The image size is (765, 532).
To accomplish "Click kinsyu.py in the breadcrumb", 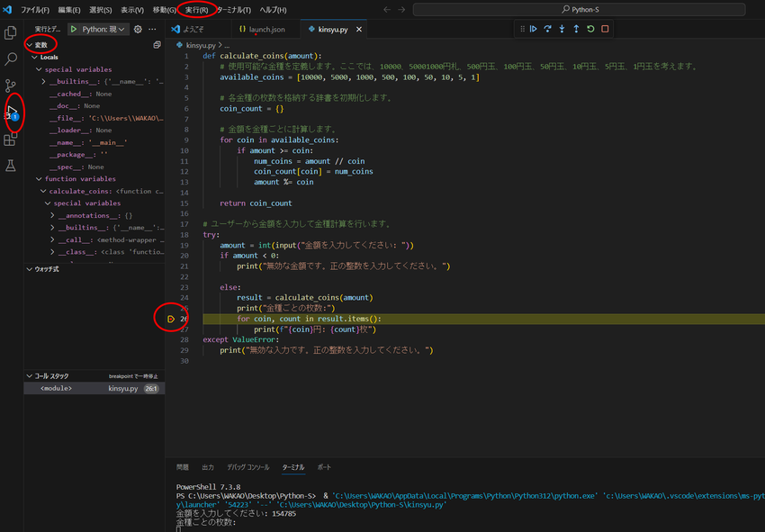I will pyautogui.click(x=201, y=45).
